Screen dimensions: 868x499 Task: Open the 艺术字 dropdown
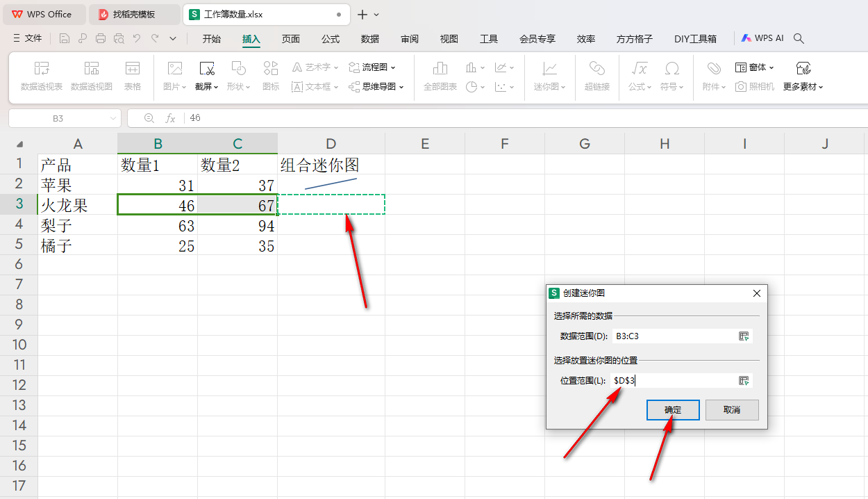315,67
